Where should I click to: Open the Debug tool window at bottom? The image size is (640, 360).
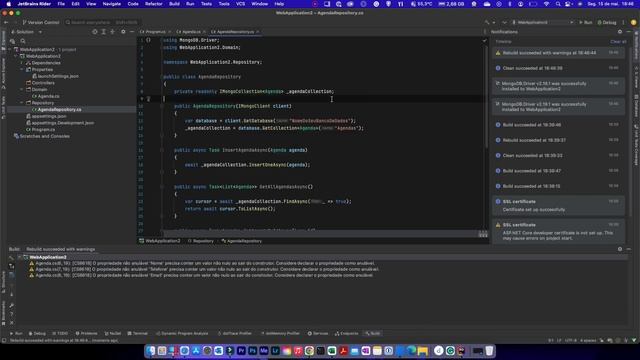[37, 333]
